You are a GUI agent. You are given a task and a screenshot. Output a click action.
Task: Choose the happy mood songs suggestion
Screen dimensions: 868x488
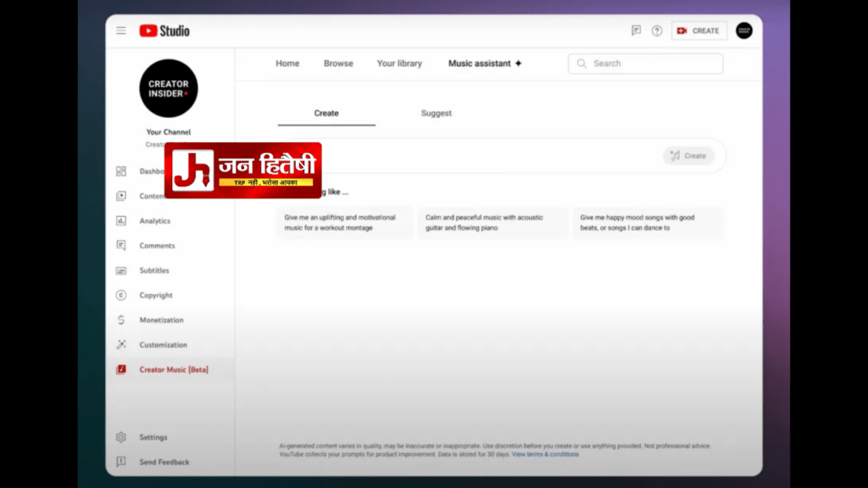pyautogui.click(x=648, y=223)
